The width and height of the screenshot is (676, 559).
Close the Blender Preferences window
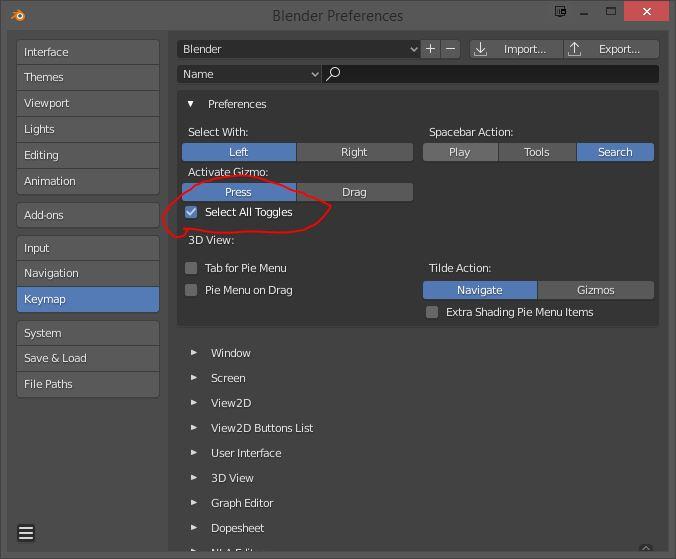[x=646, y=12]
